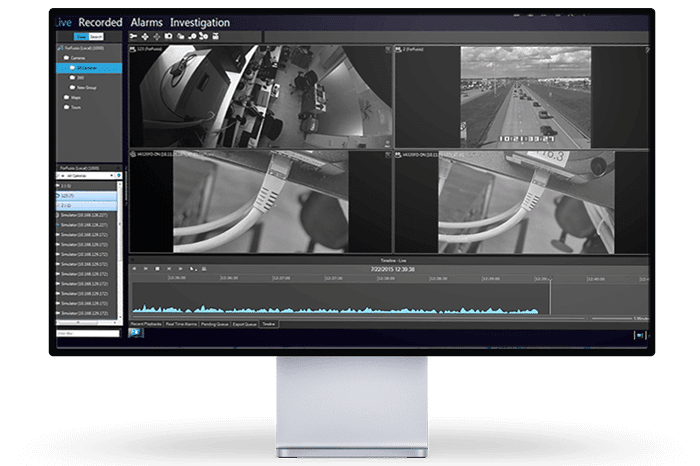Open the Pending Queue tab

215,324
